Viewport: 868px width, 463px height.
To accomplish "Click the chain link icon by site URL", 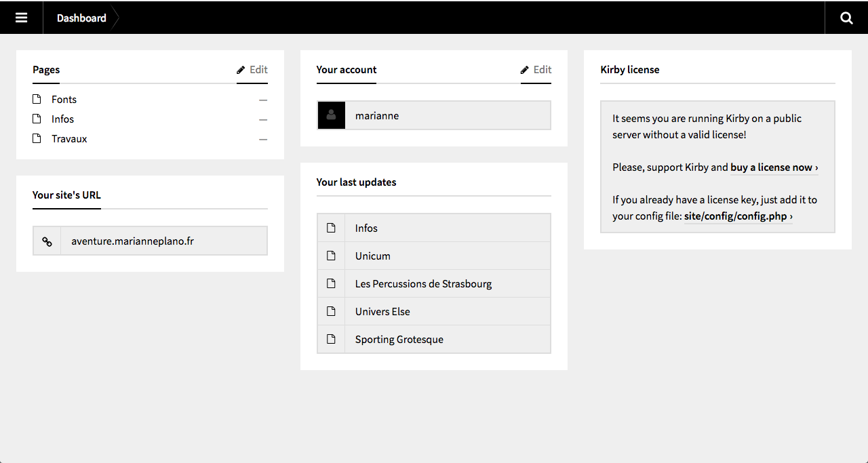I will point(47,241).
